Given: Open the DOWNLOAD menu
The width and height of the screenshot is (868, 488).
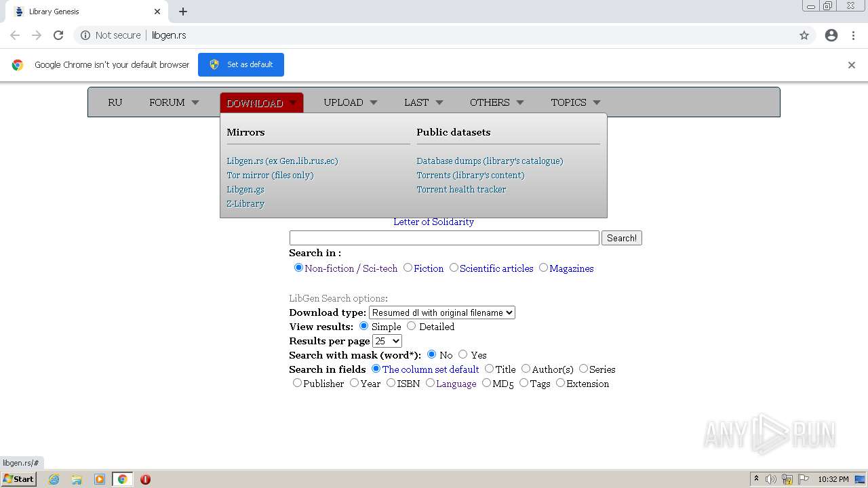Looking at the screenshot, I should pos(262,102).
